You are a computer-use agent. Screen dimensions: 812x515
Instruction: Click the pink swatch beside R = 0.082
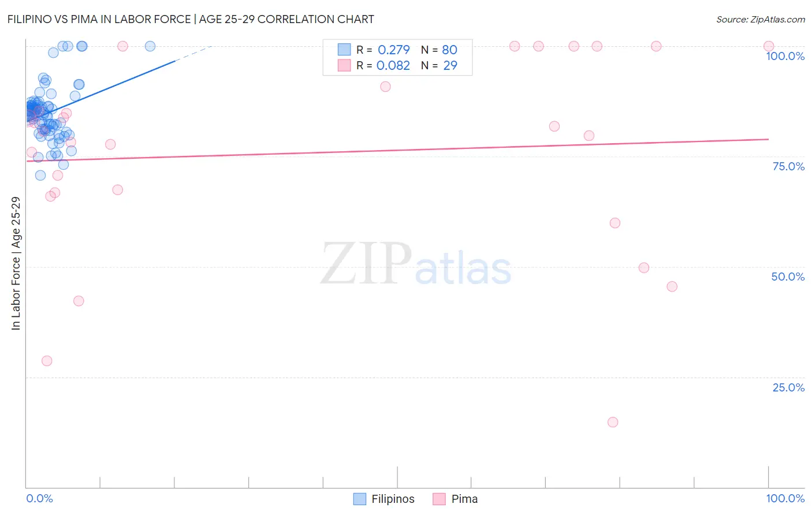pyautogui.click(x=344, y=65)
